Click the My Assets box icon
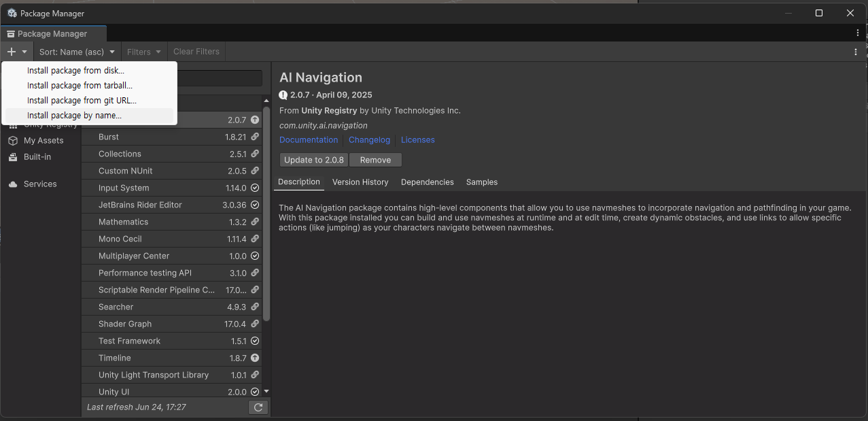 coord(13,140)
